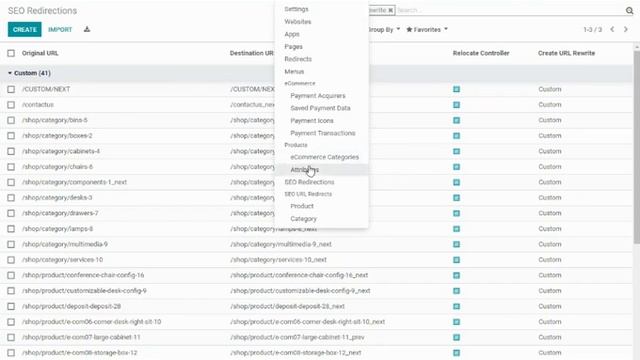The image size is (640, 360).
Task: Open Settings in the menu
Action: click(296, 9)
